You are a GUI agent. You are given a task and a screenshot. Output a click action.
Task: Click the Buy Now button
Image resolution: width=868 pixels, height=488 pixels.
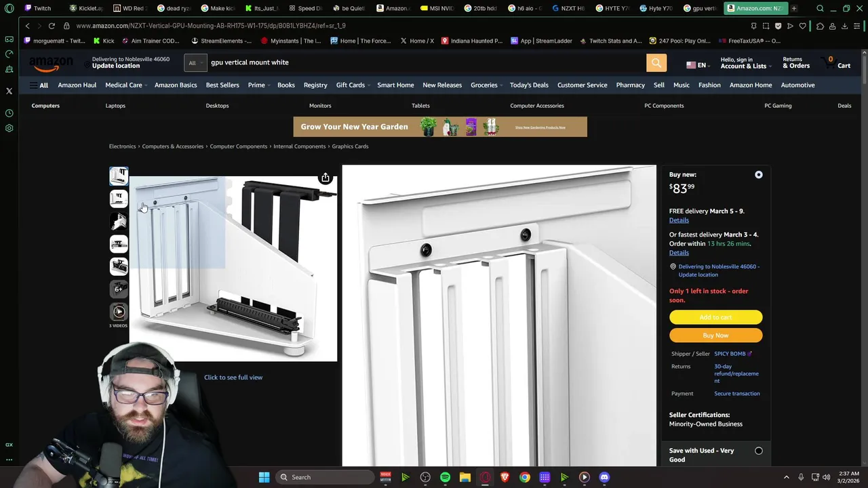(715, 335)
